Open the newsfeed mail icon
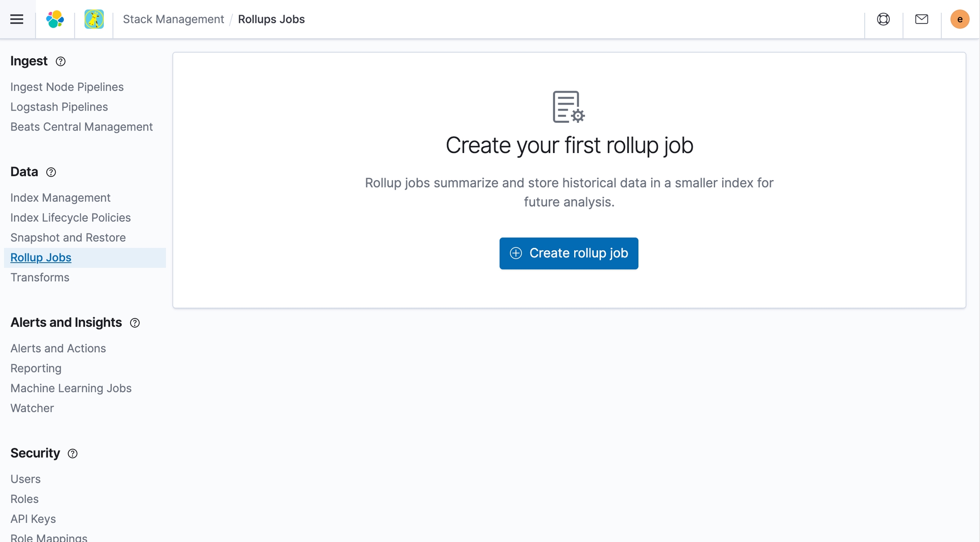This screenshot has height=542, width=980. [922, 19]
